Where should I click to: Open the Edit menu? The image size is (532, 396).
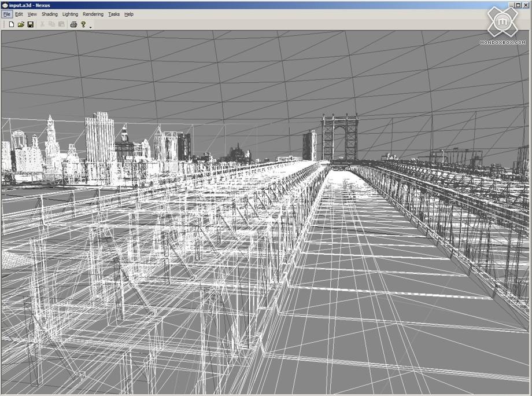(x=19, y=14)
